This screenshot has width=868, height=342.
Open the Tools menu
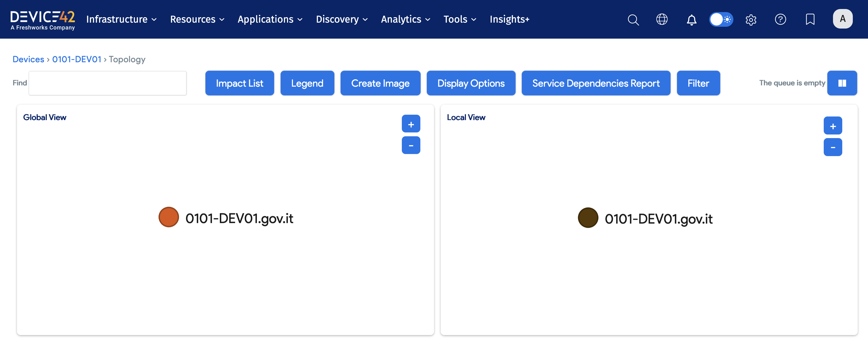coord(459,20)
